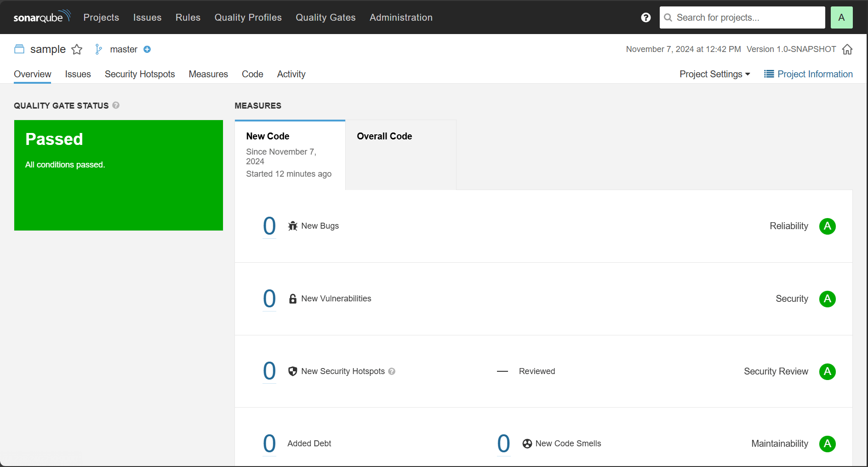Click the help icon beside New Security Hotspots

392,371
